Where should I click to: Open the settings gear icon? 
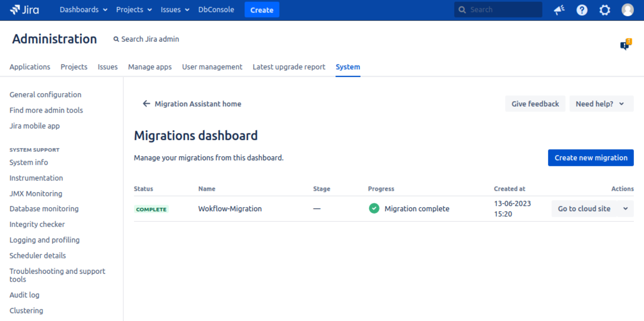(x=605, y=10)
